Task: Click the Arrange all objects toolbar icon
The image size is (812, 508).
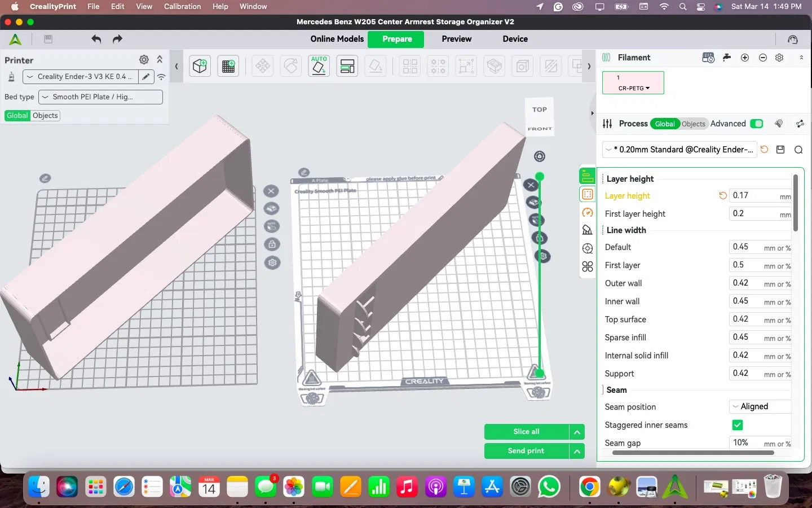Action: 347,66
